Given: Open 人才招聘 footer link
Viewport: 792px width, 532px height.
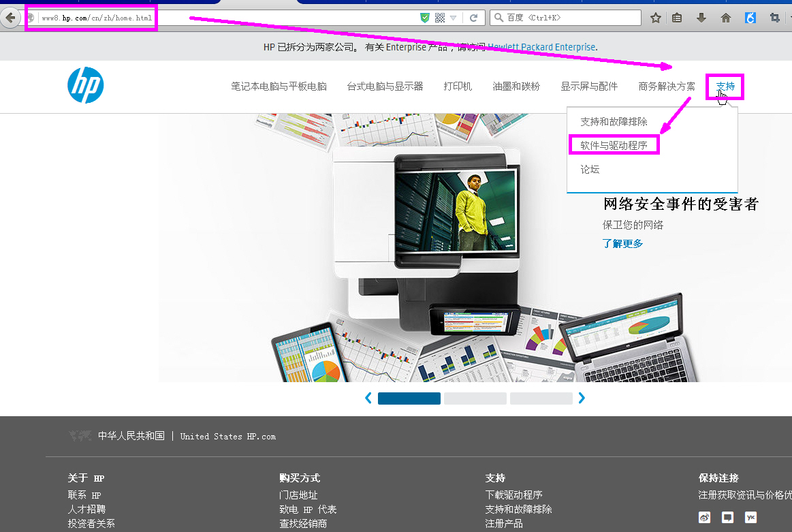Looking at the screenshot, I should [87, 510].
